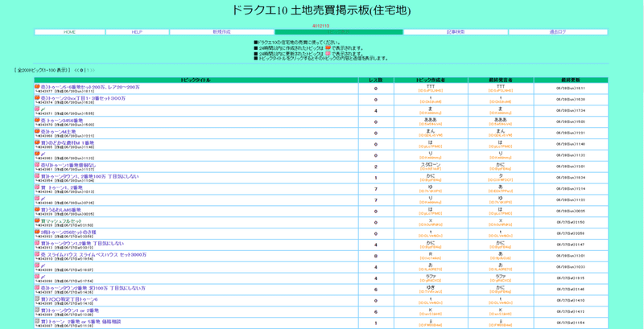
Task: Click the red visitor counter 4012113
Action: [x=320, y=26]
